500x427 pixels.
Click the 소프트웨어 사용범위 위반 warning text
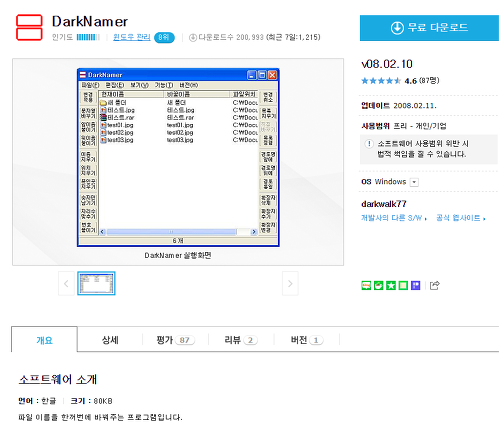tap(423, 149)
